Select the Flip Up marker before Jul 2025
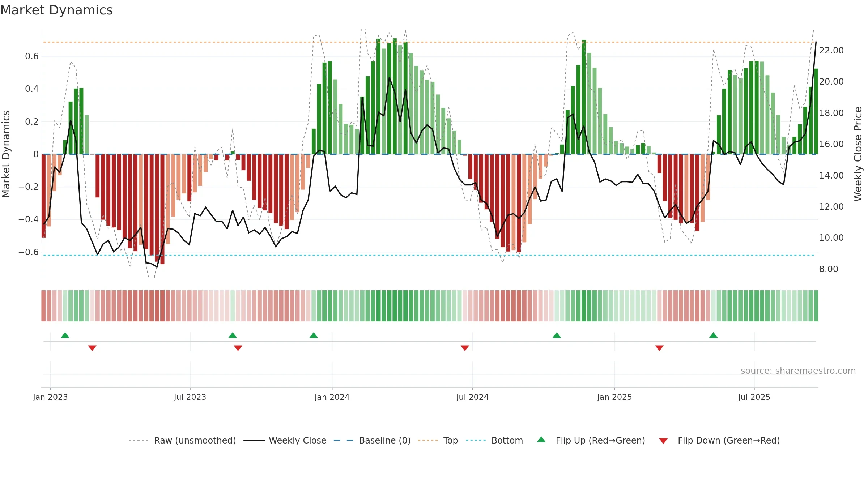This screenshot has height=488, width=868. click(713, 335)
